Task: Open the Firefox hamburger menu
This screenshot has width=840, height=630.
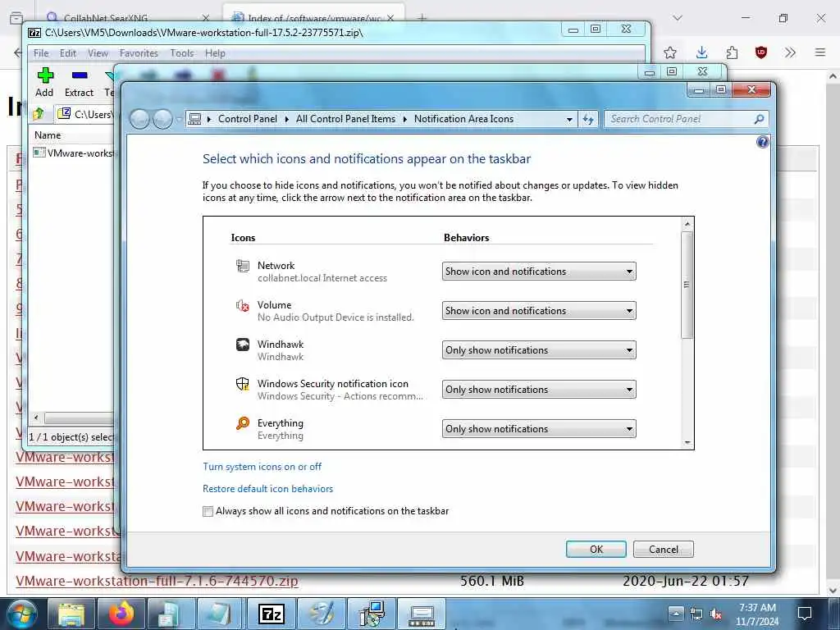Action: [820, 52]
